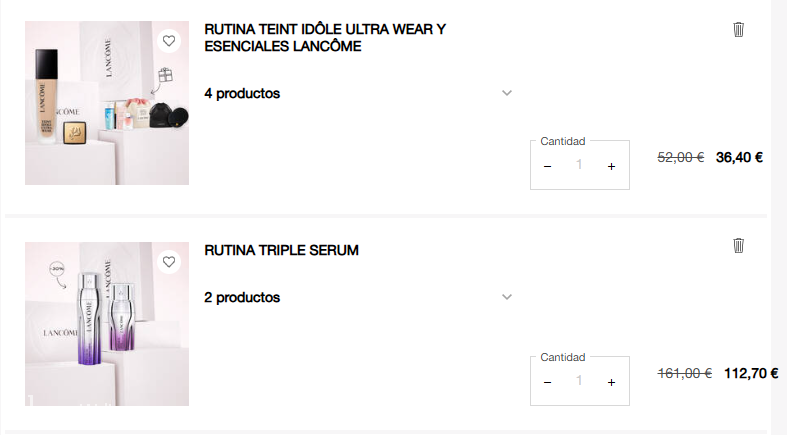Expand the 4 productos chevron
The image size is (787, 435).
click(507, 93)
